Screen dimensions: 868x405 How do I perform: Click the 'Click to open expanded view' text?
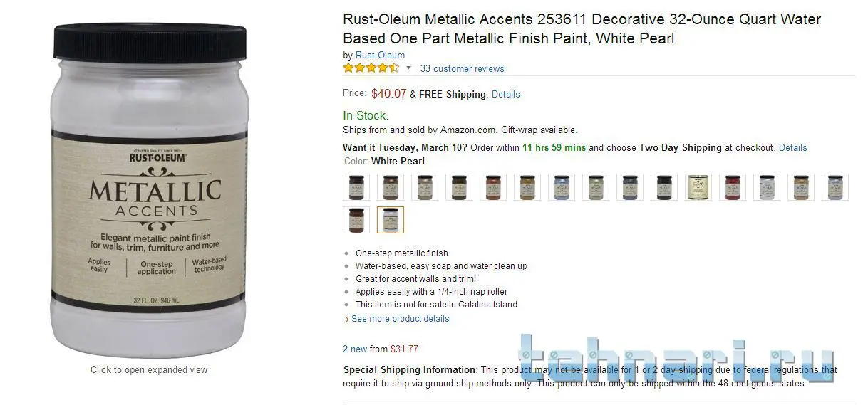pos(149,369)
